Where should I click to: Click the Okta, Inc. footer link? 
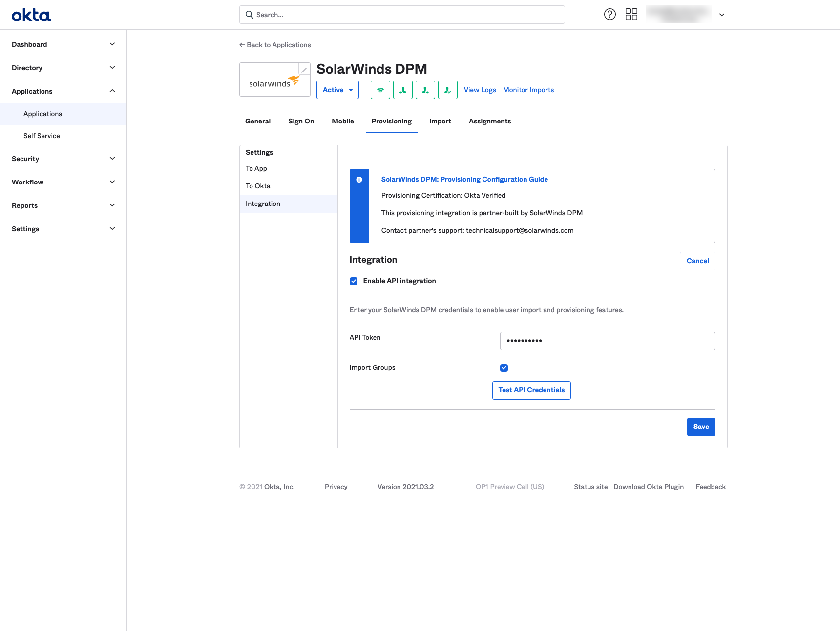point(279,487)
